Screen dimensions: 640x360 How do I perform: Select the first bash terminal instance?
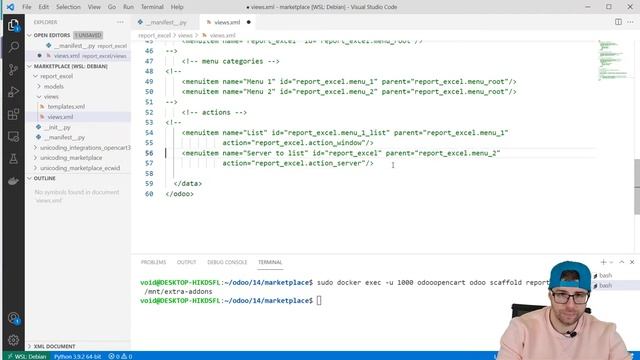[x=605, y=276]
